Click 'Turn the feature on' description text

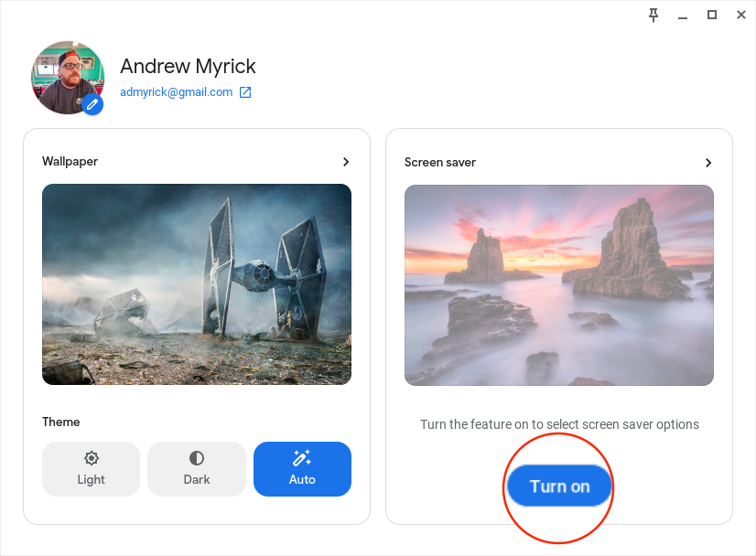point(559,424)
